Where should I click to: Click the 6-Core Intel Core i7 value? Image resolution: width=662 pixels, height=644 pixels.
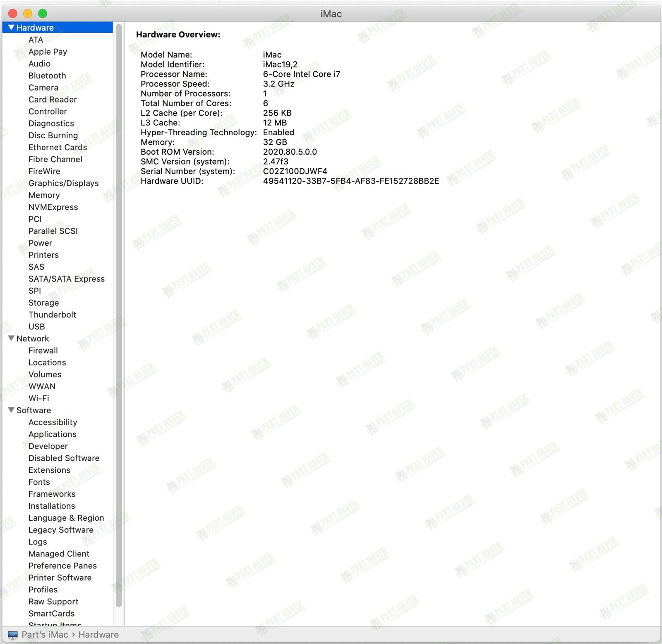tap(302, 74)
